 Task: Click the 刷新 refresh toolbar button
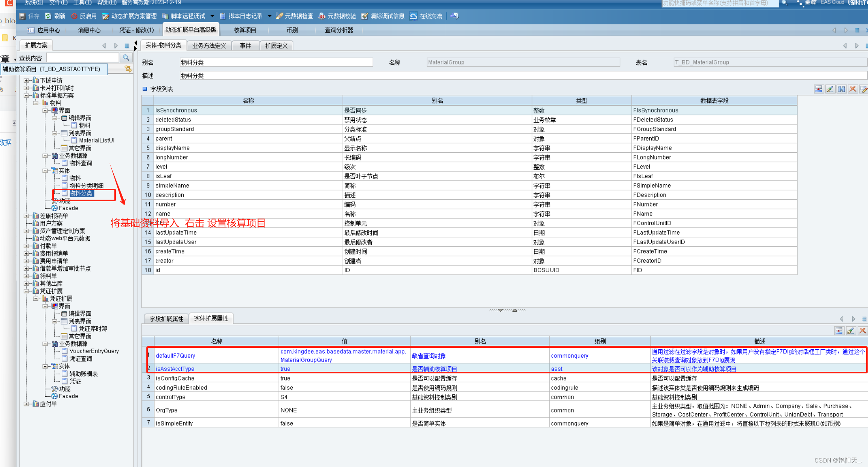point(55,16)
